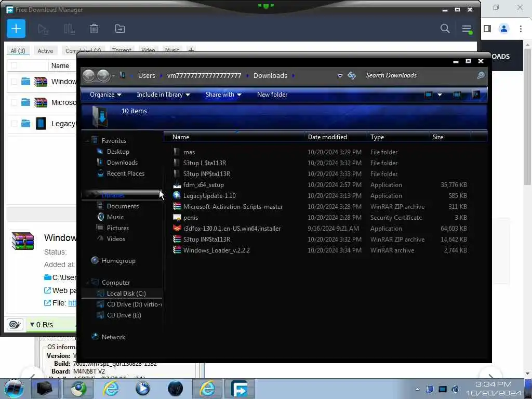Check the Window download row checkbox

click(x=14, y=82)
